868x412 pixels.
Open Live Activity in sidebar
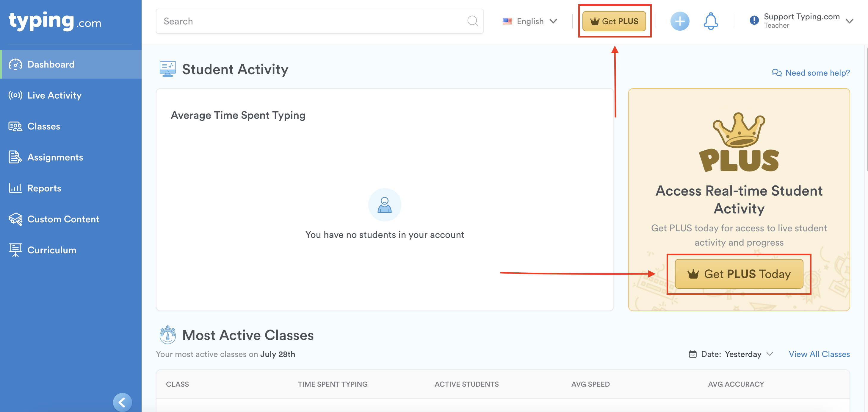click(54, 96)
